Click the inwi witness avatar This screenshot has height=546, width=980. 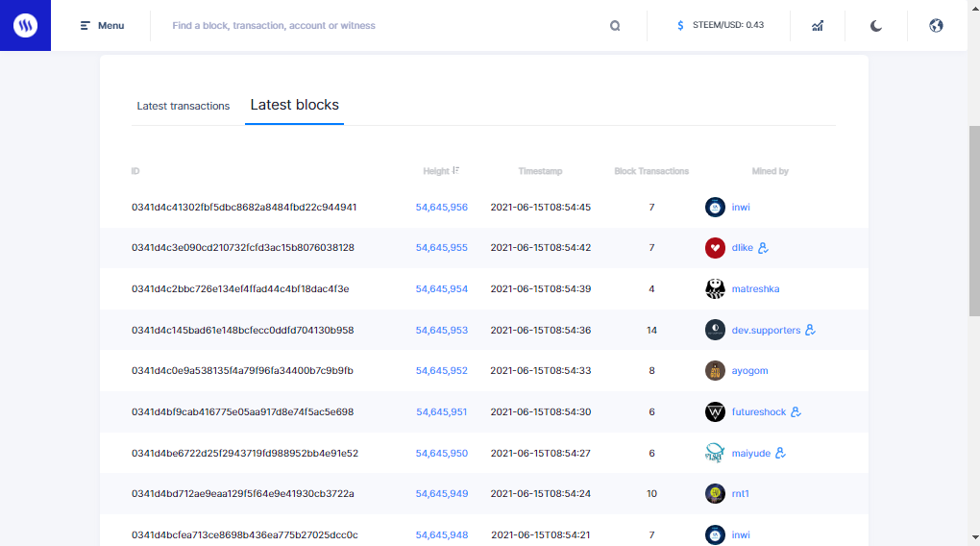tap(715, 207)
